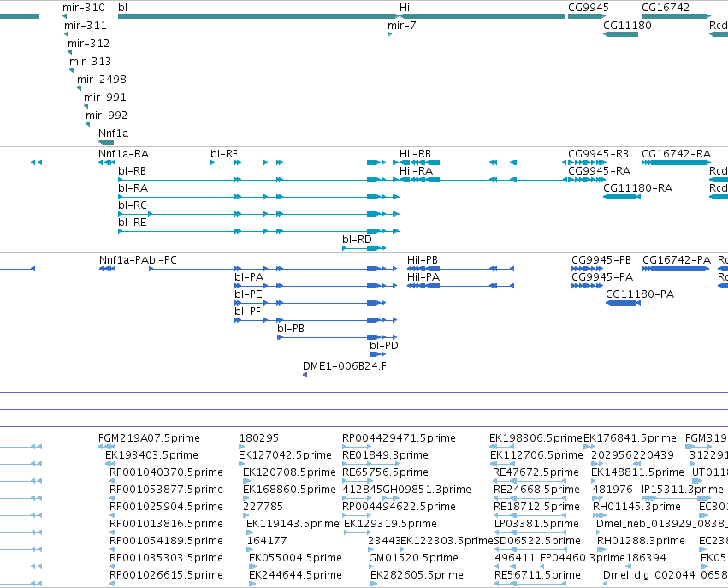The width and height of the screenshot is (728, 588).
Task: Click the CG11180 gene label
Action: pos(627,26)
